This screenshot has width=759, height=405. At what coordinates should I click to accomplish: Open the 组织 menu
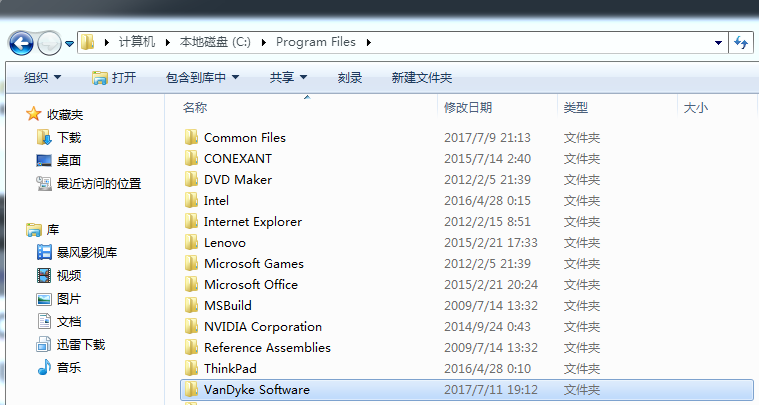(43, 77)
